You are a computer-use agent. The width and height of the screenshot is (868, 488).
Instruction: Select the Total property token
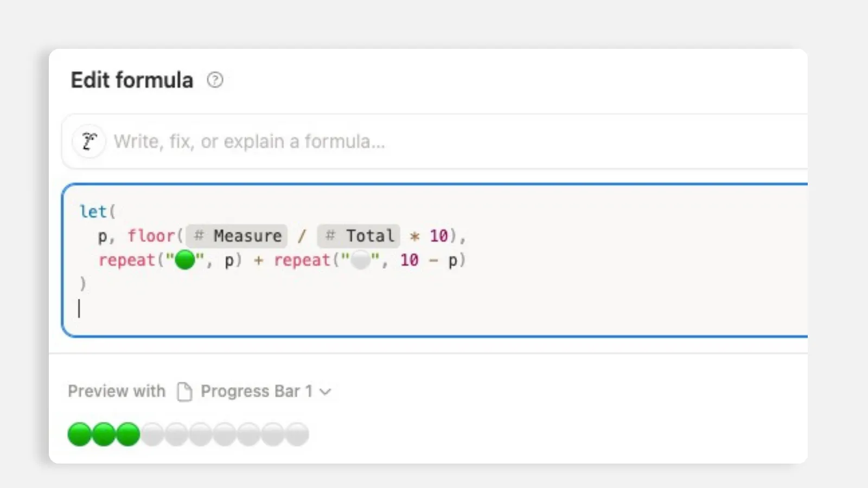359,236
